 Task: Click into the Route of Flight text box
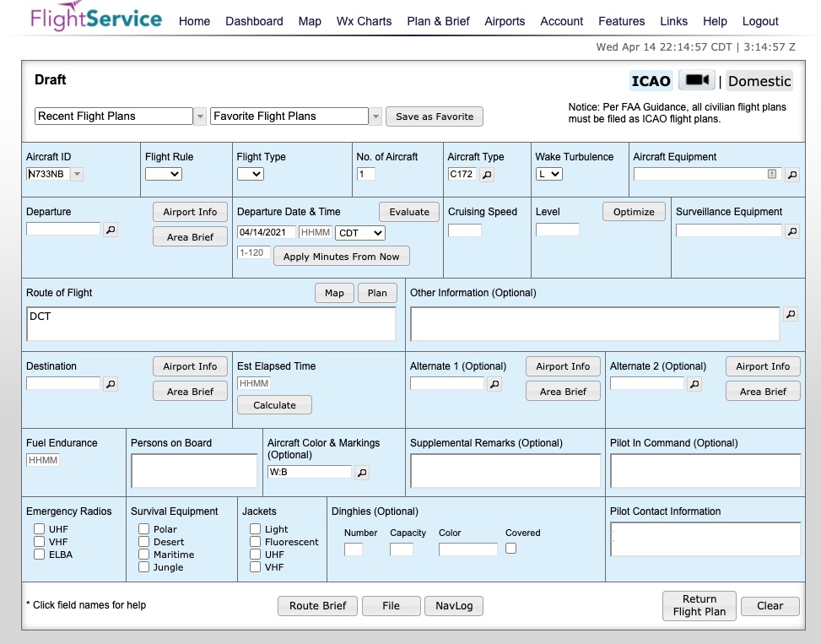tap(211, 324)
